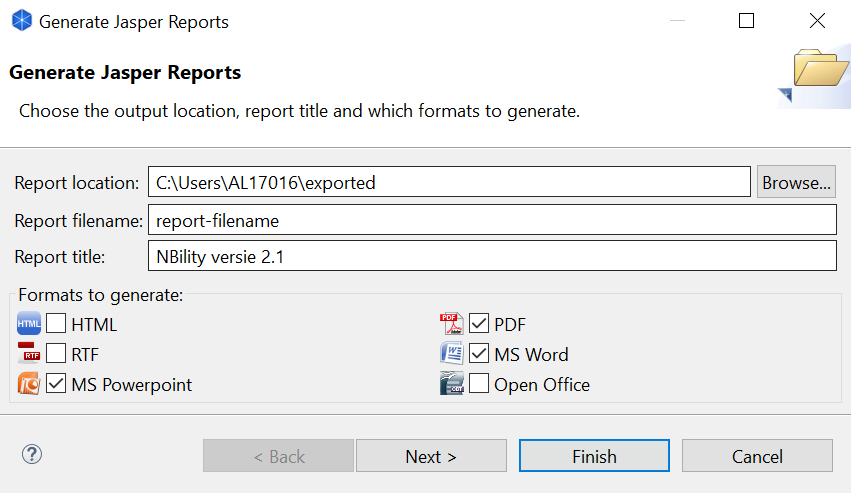The image size is (851, 493).
Task: Click the MS Word format icon
Action: [x=452, y=354]
